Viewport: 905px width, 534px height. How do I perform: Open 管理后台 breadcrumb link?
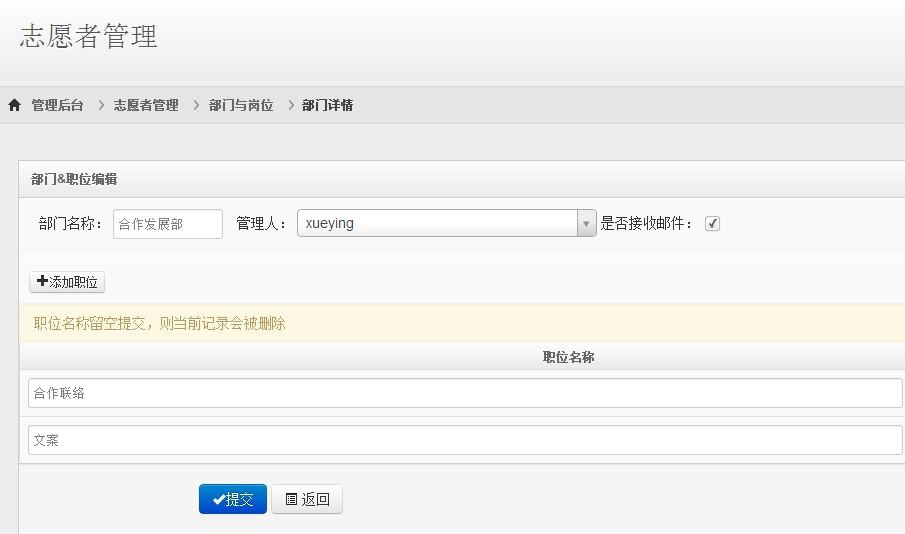click(57, 105)
